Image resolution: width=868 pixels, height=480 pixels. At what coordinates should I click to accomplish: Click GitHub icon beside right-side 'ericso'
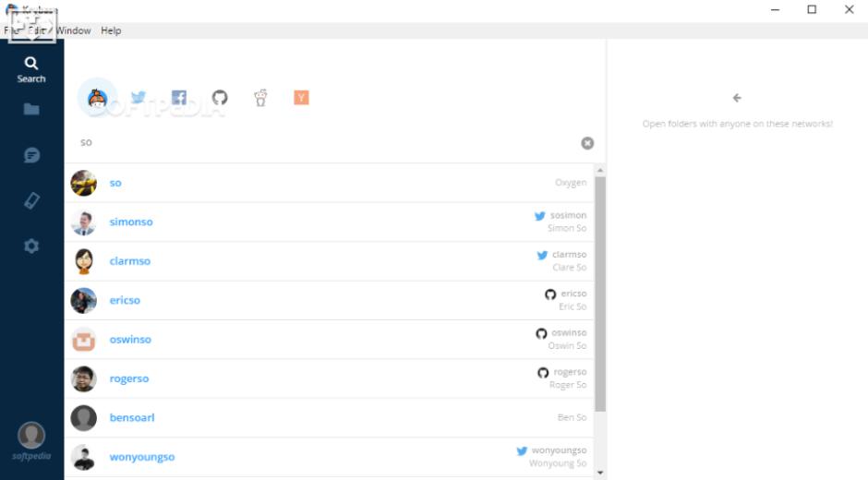click(550, 294)
